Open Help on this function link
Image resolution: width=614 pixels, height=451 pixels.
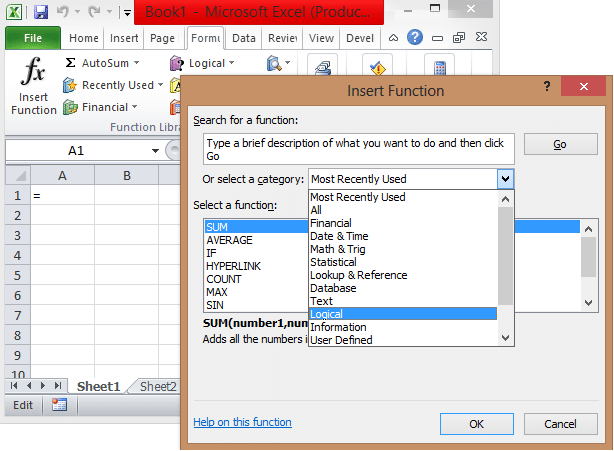pos(242,422)
